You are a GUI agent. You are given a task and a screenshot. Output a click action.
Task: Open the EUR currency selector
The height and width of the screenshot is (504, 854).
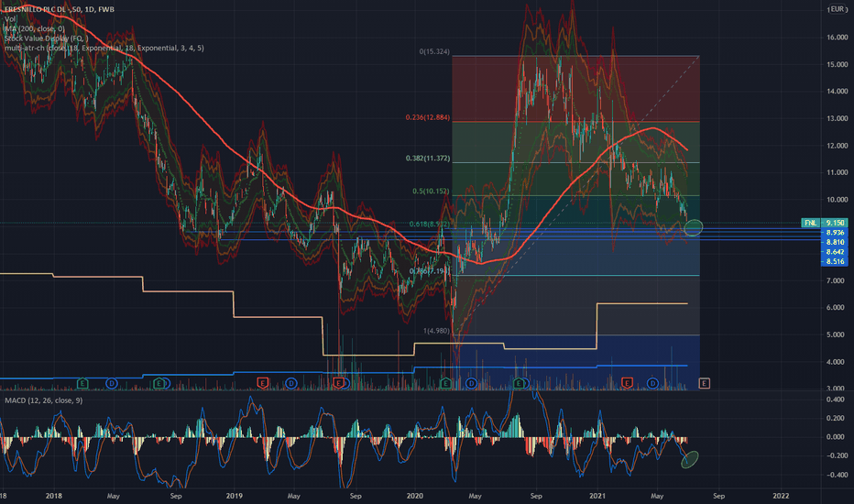pyautogui.click(x=838, y=9)
